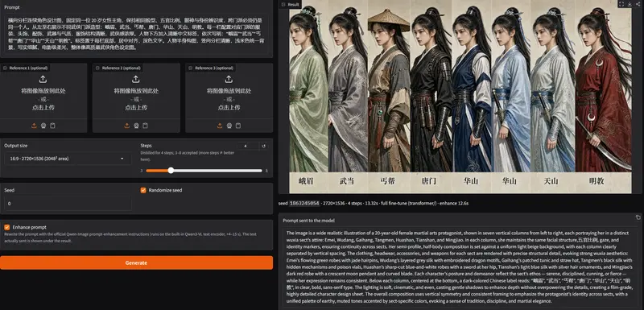Click the Steps slider track near its end
This screenshot has height=310, width=644.
point(258,171)
